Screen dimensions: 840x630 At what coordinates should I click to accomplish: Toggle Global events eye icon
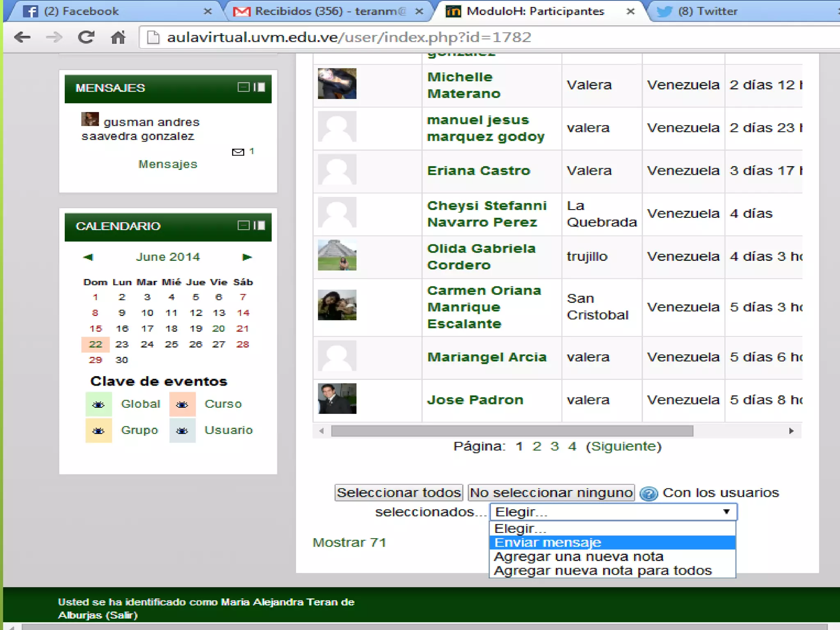[98, 404]
